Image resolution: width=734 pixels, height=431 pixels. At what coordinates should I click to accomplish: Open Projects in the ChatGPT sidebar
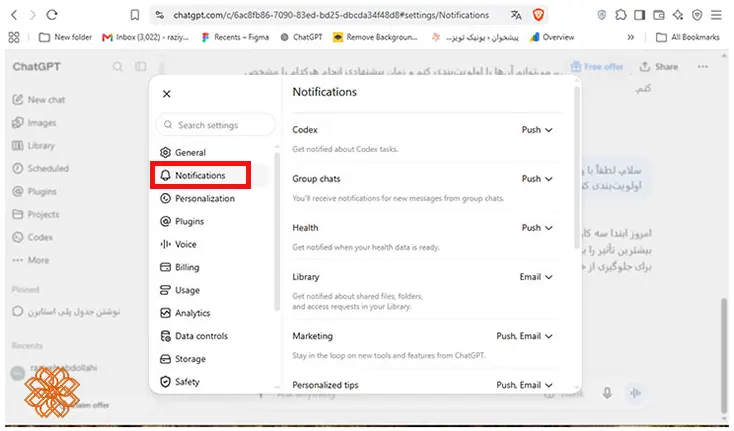(36, 214)
